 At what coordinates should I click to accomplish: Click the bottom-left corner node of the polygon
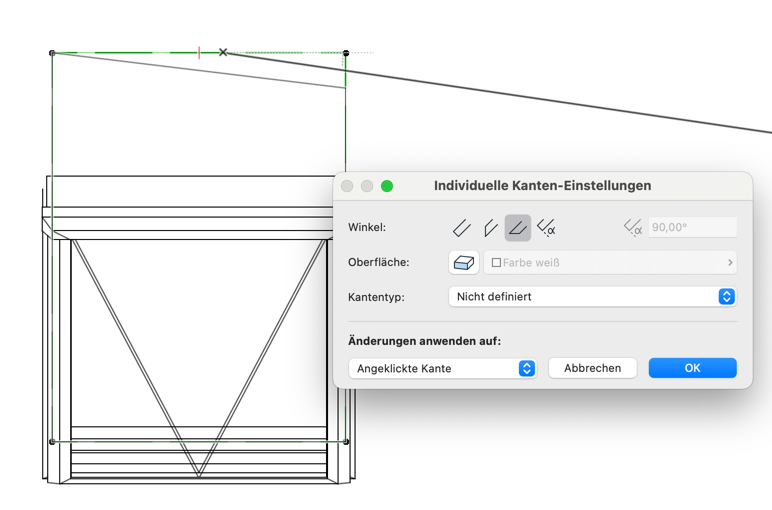point(52,442)
